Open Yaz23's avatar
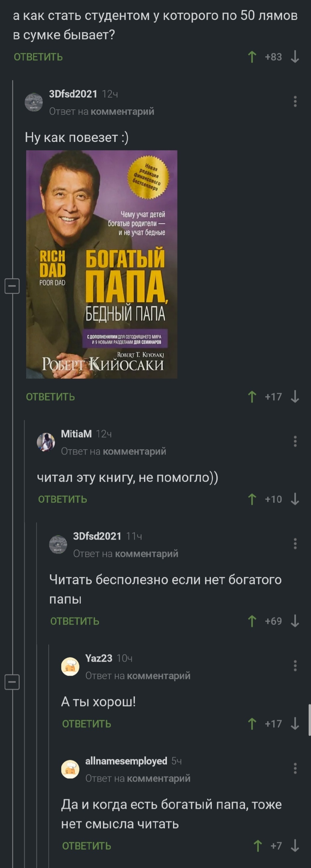 click(x=70, y=666)
